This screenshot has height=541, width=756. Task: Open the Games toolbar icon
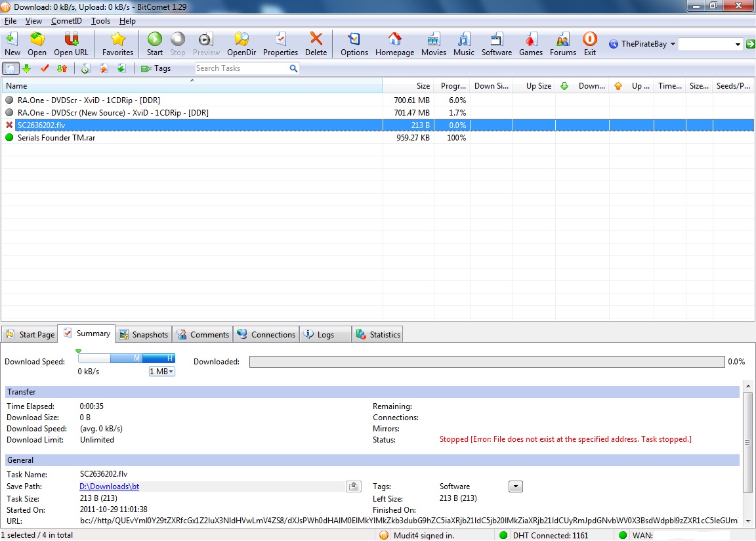click(x=530, y=39)
